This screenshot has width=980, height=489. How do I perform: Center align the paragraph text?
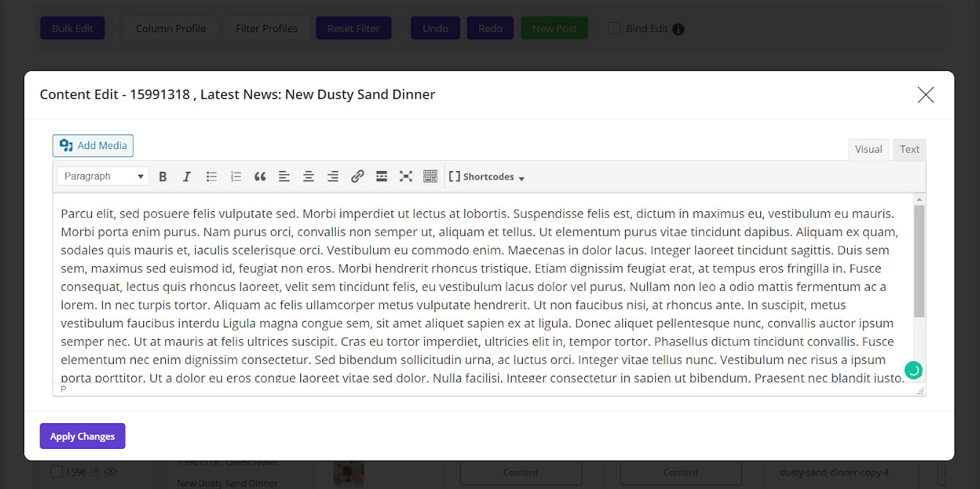[x=309, y=176]
